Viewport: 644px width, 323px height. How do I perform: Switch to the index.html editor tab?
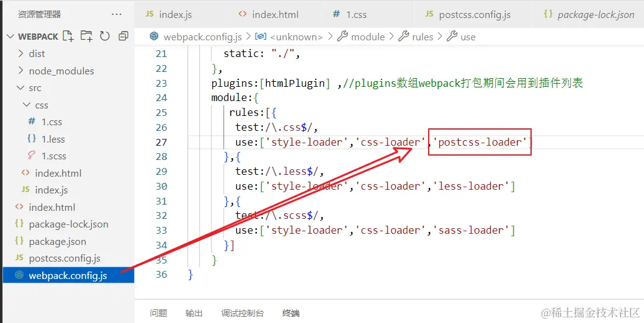tap(275, 15)
